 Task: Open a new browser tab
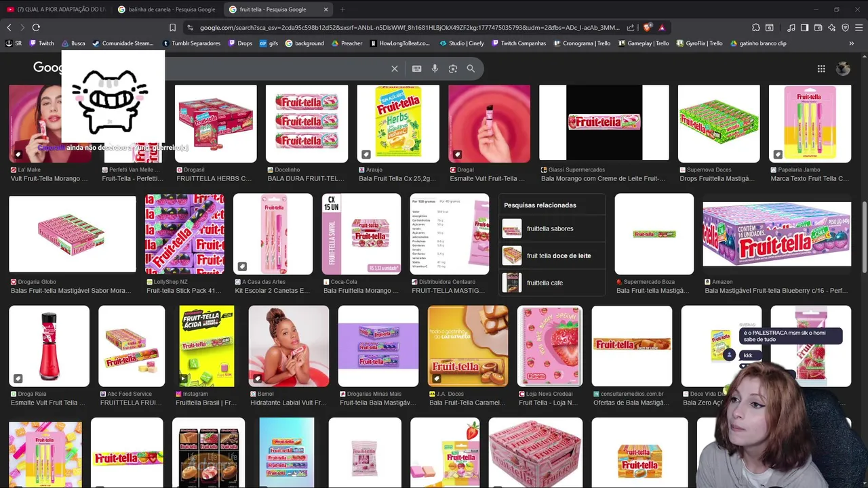(342, 9)
